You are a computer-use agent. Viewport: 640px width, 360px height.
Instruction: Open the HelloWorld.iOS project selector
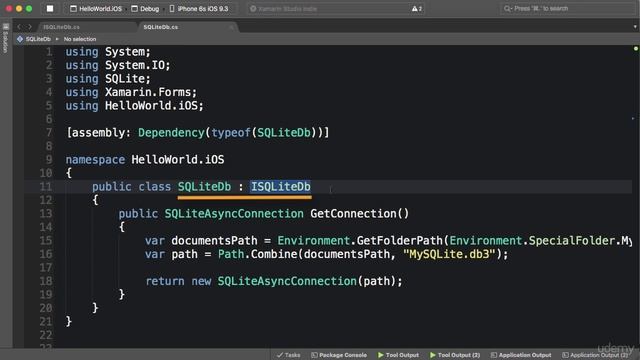click(96, 9)
